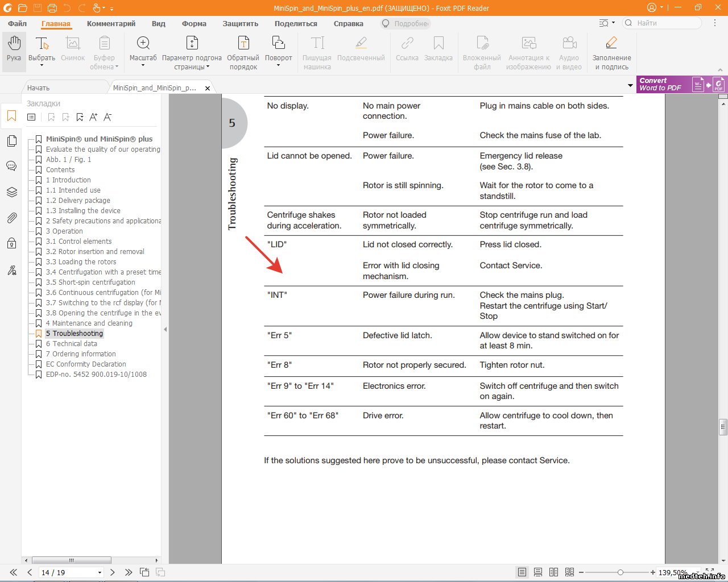
Task: Select the Hand (Рука) tool
Action: click(x=14, y=49)
